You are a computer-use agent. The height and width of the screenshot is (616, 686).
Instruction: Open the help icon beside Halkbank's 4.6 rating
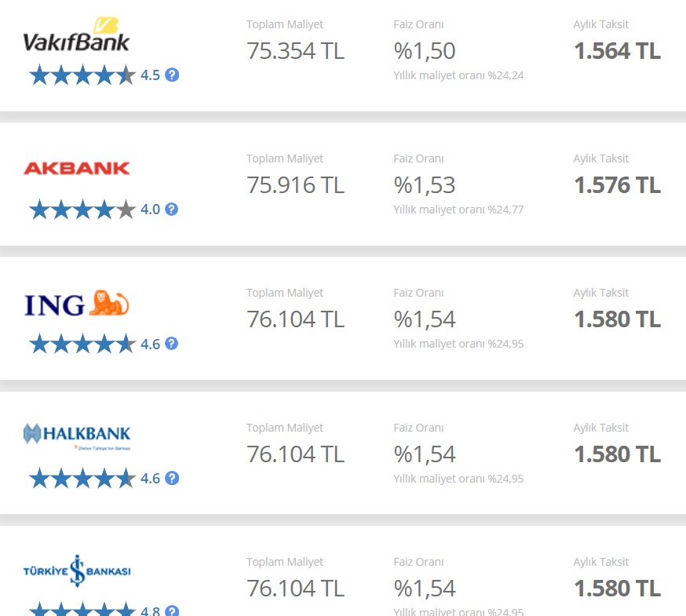(172, 478)
